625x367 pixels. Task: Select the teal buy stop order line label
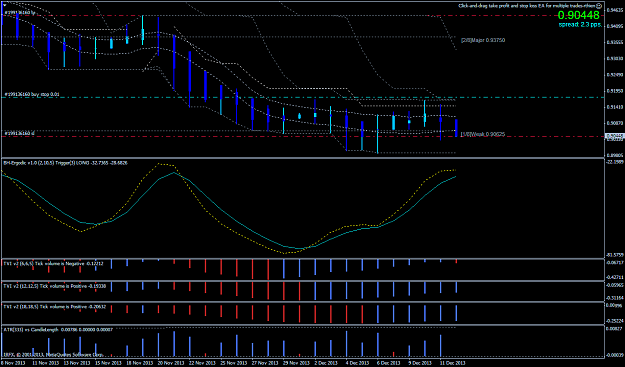pos(32,94)
